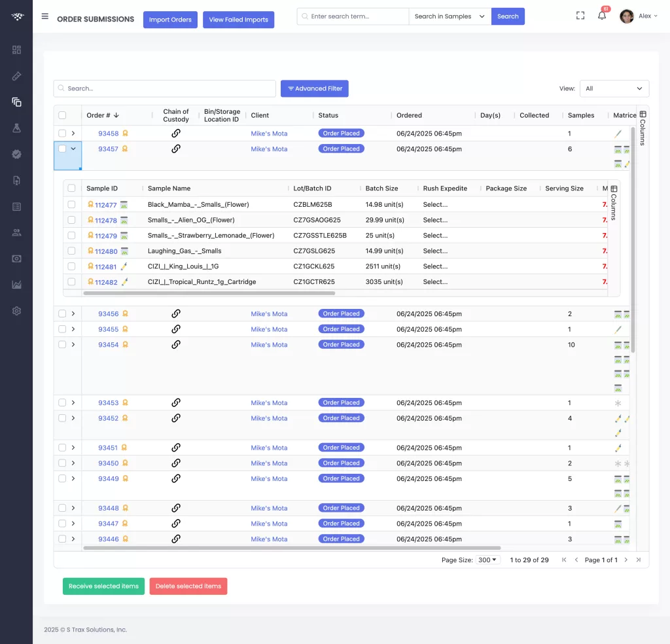Toggle fullscreen mode icon

point(580,16)
